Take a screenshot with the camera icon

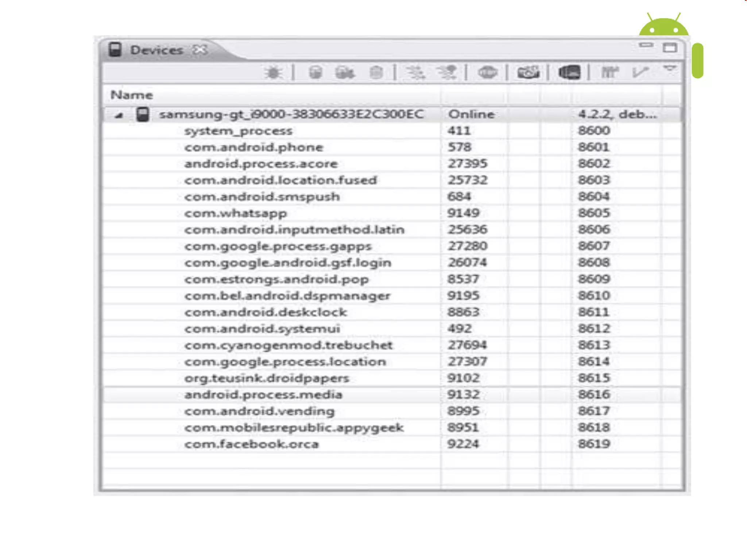528,73
